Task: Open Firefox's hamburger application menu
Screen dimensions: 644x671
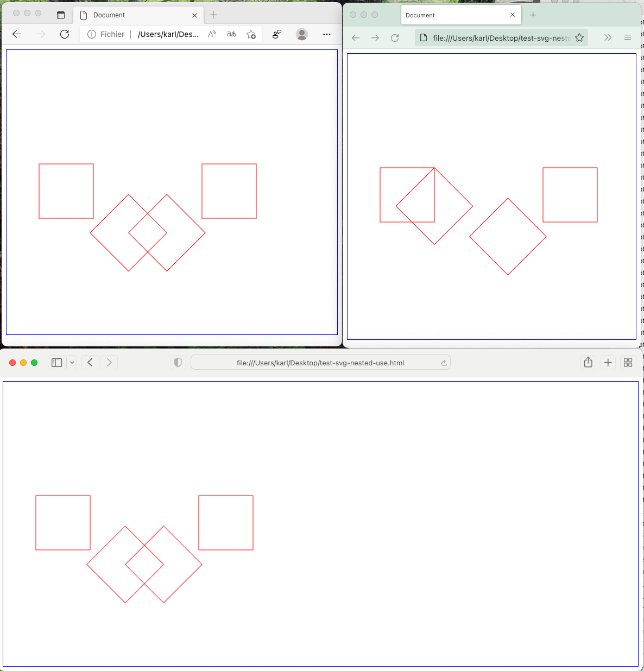Action: pyautogui.click(x=627, y=37)
